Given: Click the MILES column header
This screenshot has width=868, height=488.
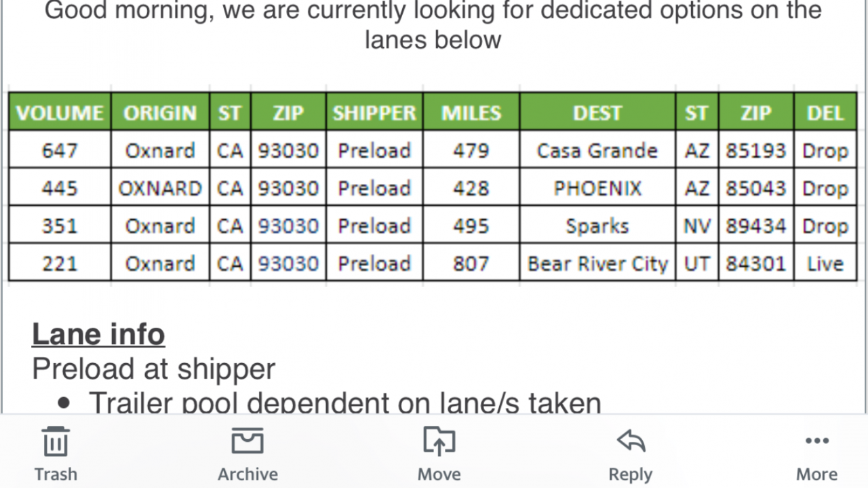Looking at the screenshot, I should pos(471,113).
